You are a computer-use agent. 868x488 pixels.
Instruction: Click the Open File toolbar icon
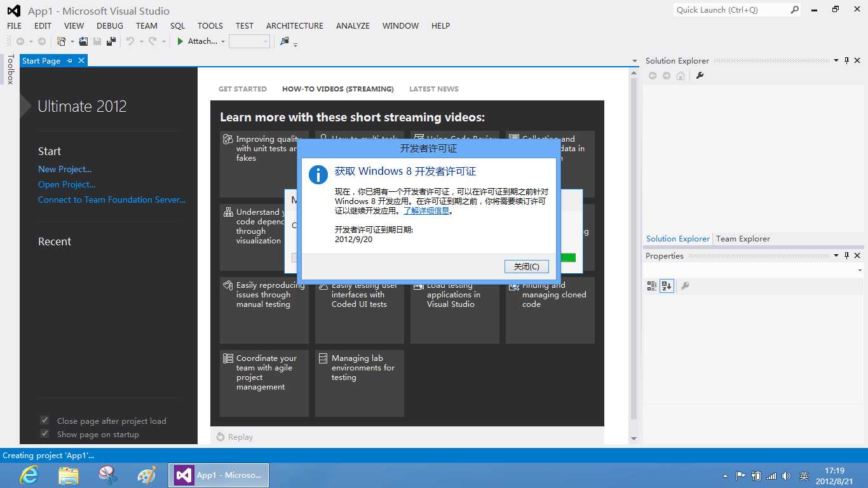(x=83, y=41)
